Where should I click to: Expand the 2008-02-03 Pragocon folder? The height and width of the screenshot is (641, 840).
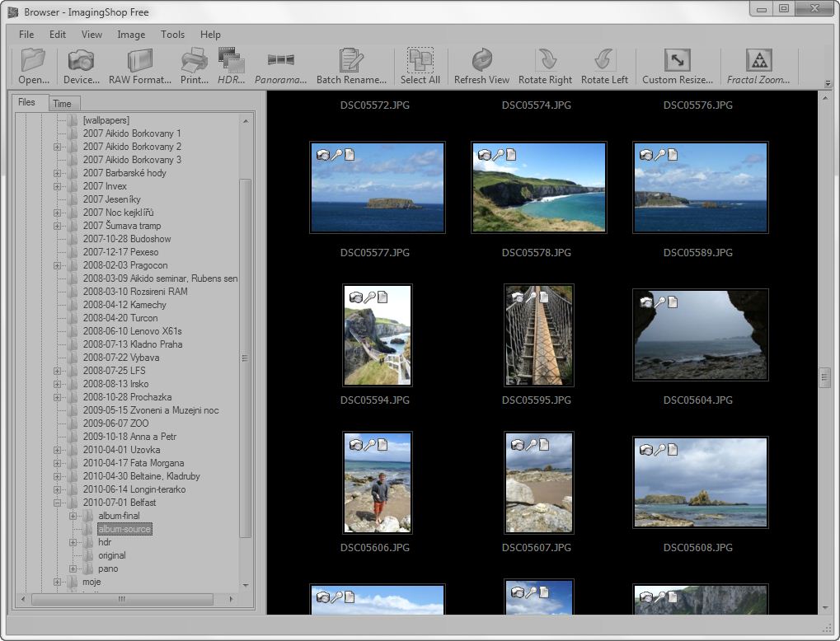point(58,265)
